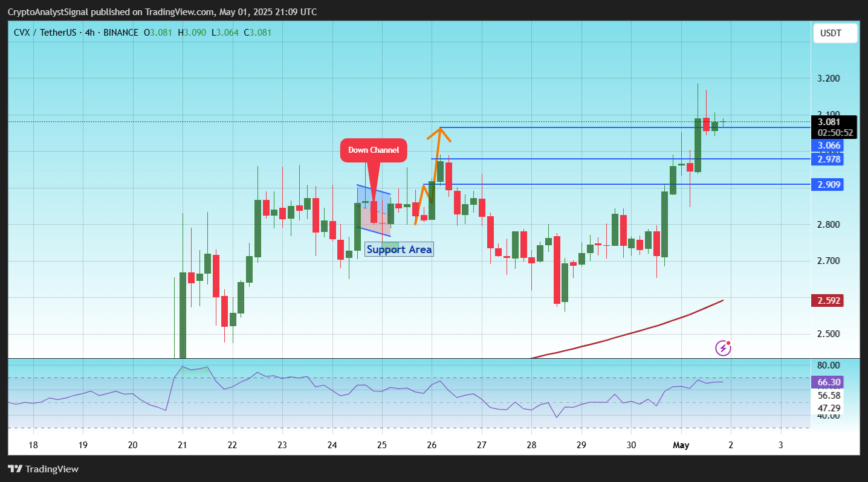This screenshot has width=868, height=482.
Task: Click the 3.200 price axis label
Action: point(828,79)
